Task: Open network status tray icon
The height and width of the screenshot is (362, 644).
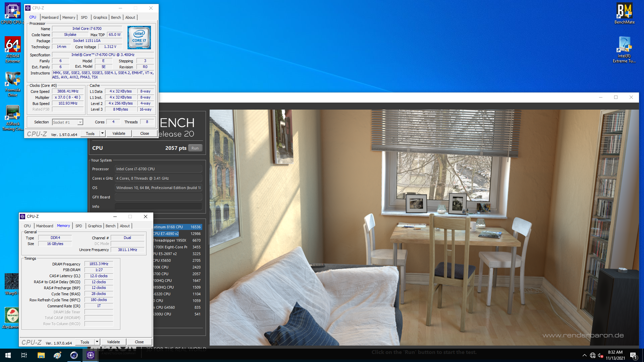Action: point(593,355)
